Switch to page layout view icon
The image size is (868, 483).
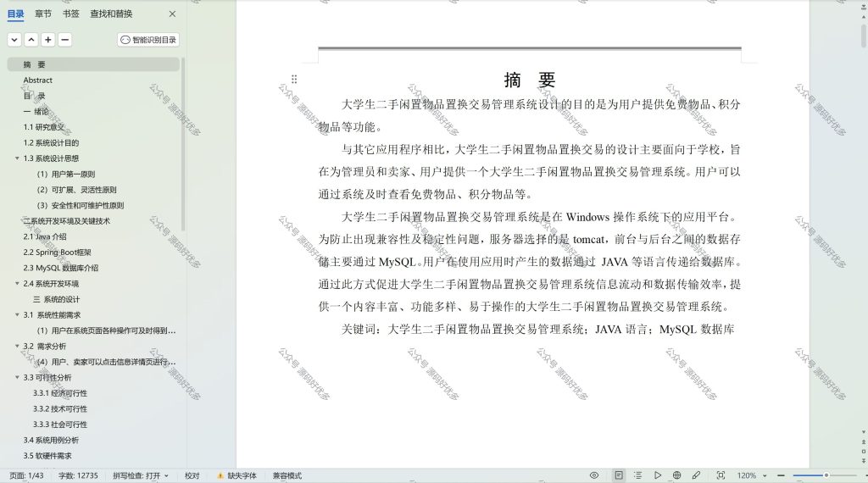[x=618, y=475]
